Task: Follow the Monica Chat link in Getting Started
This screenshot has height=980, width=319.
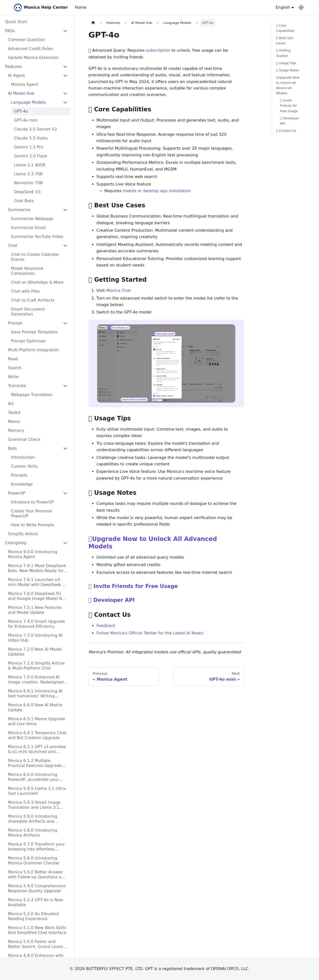Action: coord(118,290)
